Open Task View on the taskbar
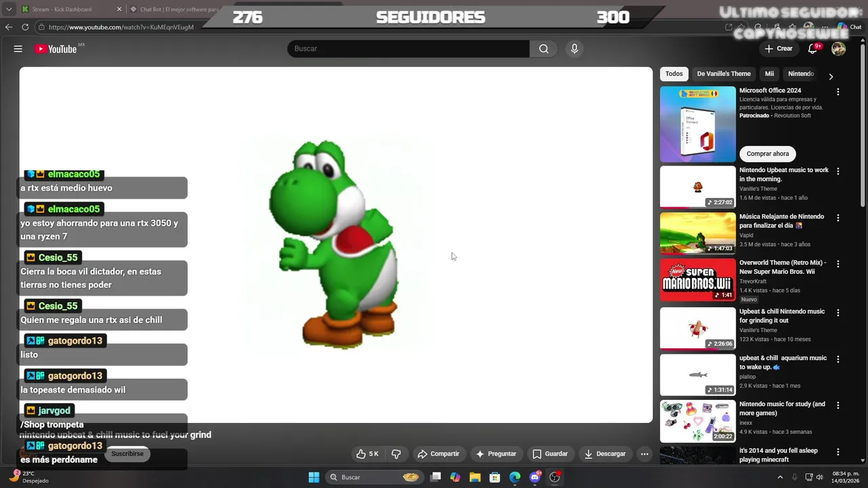The image size is (868, 488). click(x=435, y=477)
